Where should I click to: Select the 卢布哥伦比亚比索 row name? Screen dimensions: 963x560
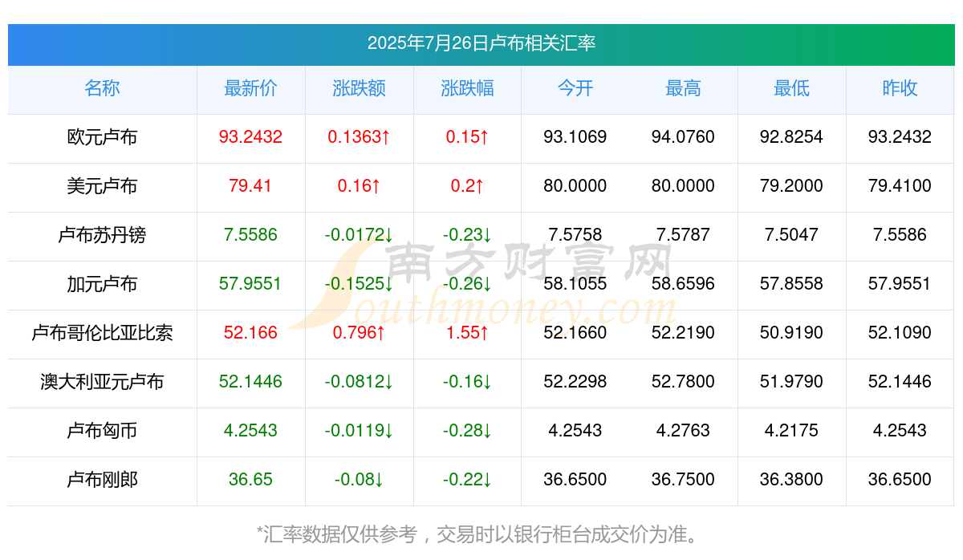(x=102, y=333)
